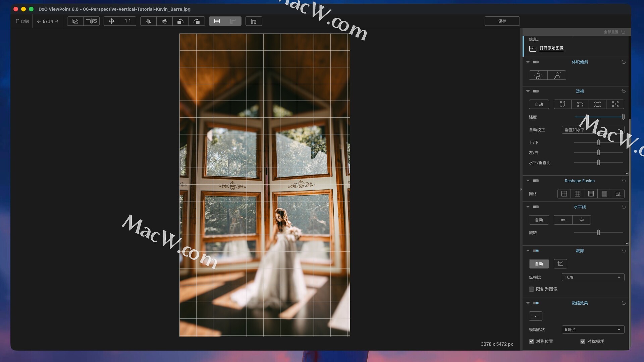
Task: Open the 模糊形状 6叶片 dropdown
Action: pyautogui.click(x=593, y=329)
